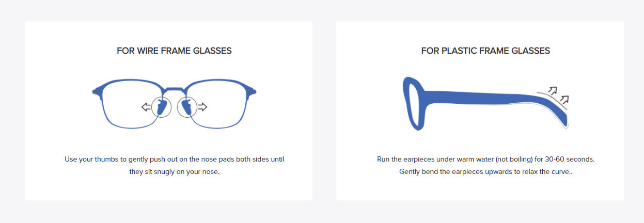Click the lower upward arrow near the earpiece tip
The height and width of the screenshot is (223, 644).
564,99
